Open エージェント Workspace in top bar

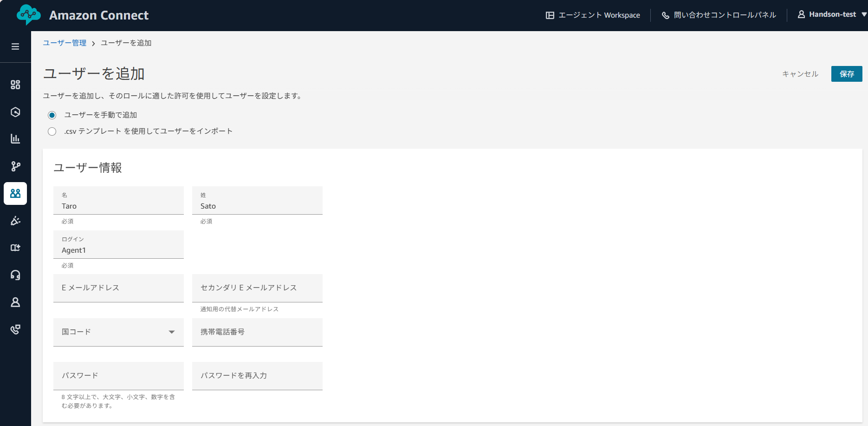pos(593,14)
